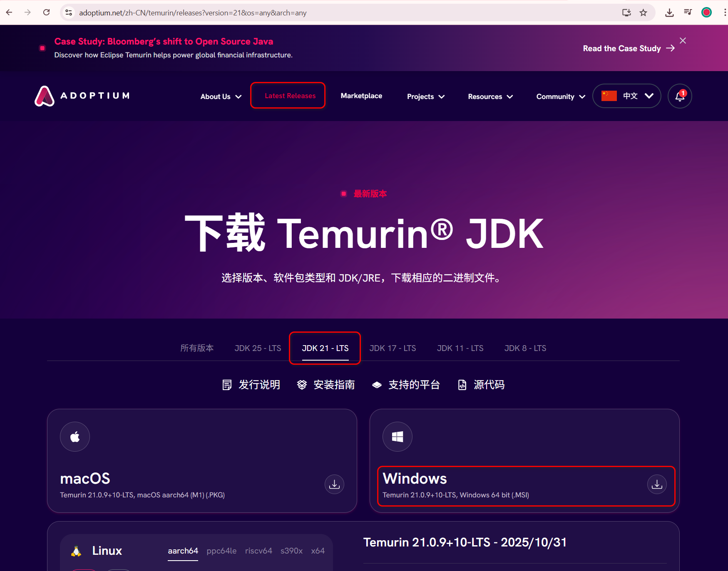The width and height of the screenshot is (728, 571).
Task: Expand the Resources dropdown
Action: click(x=490, y=96)
